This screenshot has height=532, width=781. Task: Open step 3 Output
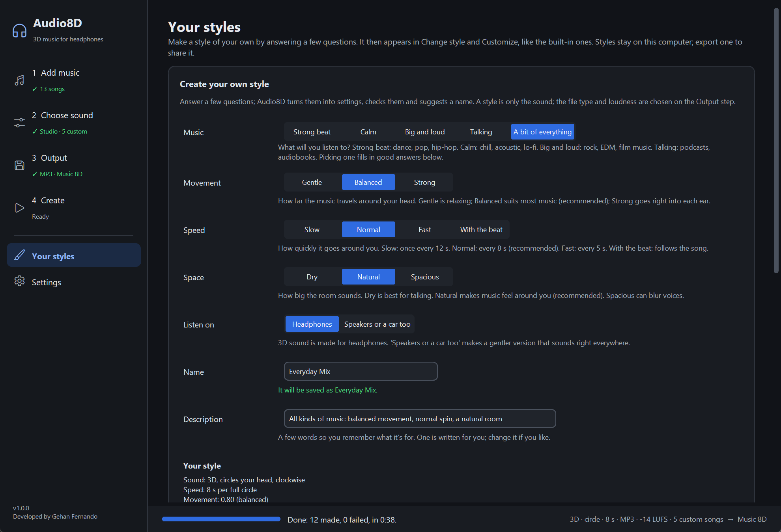pyautogui.click(x=74, y=166)
